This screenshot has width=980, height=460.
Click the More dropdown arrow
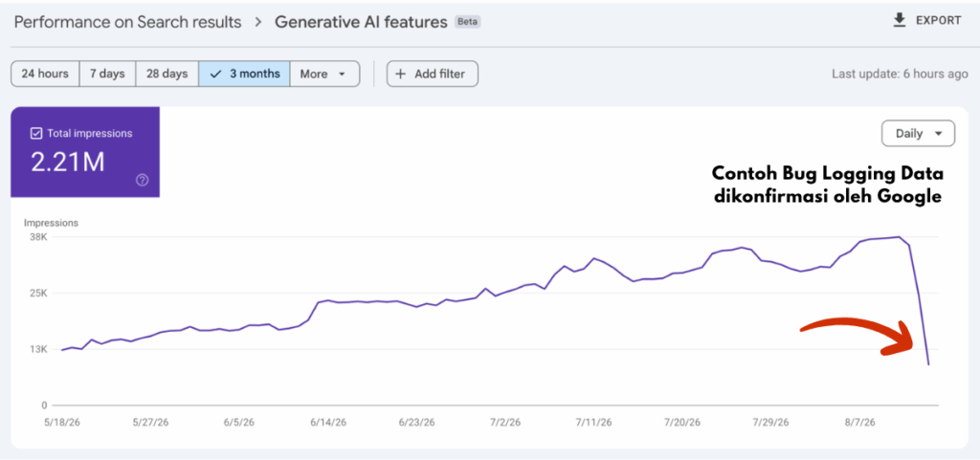[342, 75]
